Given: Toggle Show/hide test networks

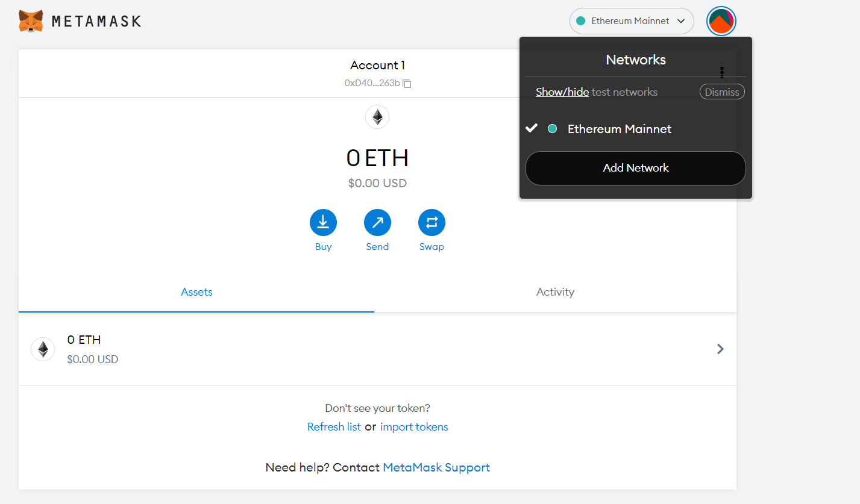Looking at the screenshot, I should pos(562,92).
